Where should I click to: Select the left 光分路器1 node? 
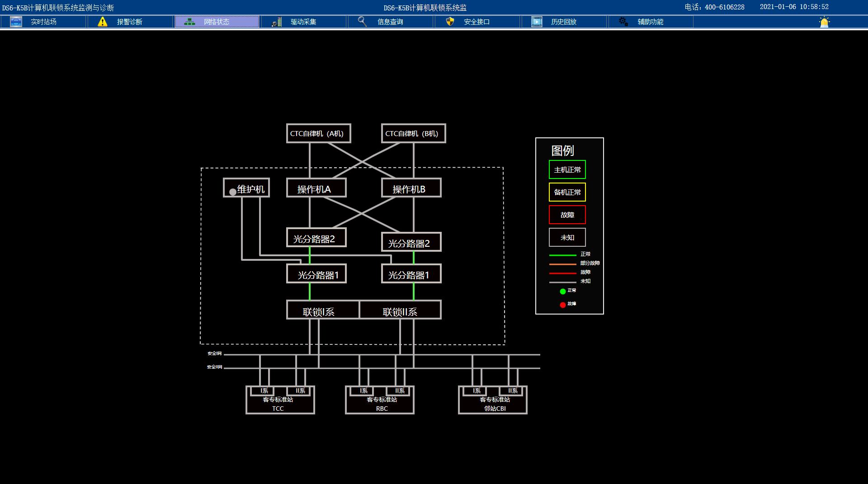pos(316,273)
